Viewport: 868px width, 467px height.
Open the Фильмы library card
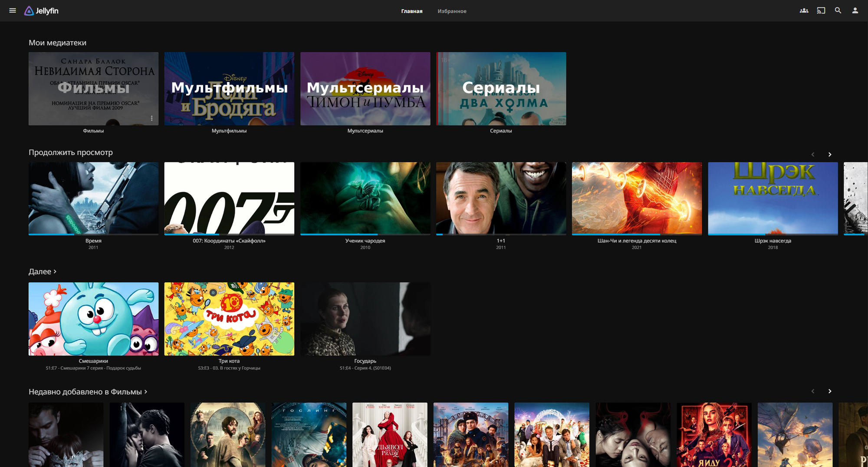point(93,89)
